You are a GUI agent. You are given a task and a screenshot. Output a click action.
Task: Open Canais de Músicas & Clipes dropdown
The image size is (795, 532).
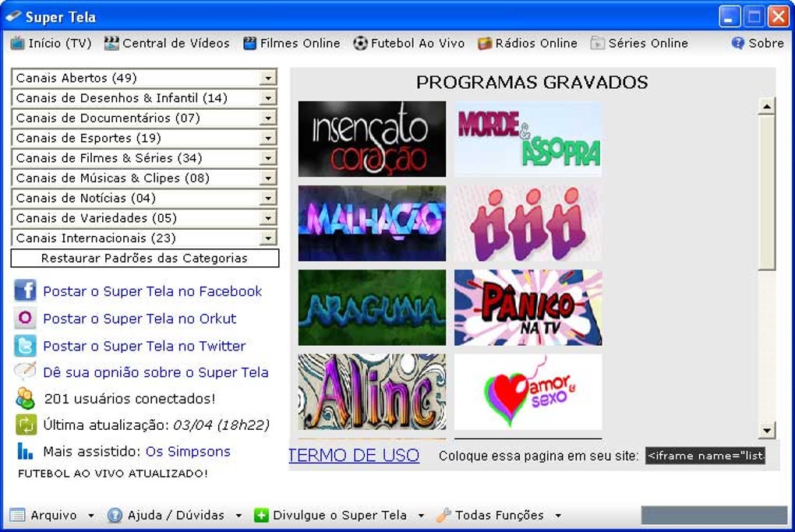[x=267, y=178]
